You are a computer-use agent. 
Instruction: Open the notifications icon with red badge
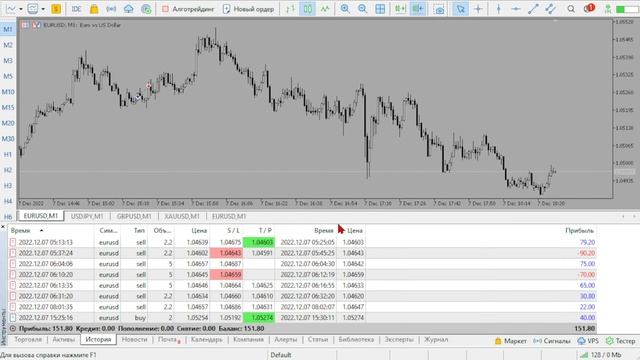click(x=589, y=8)
